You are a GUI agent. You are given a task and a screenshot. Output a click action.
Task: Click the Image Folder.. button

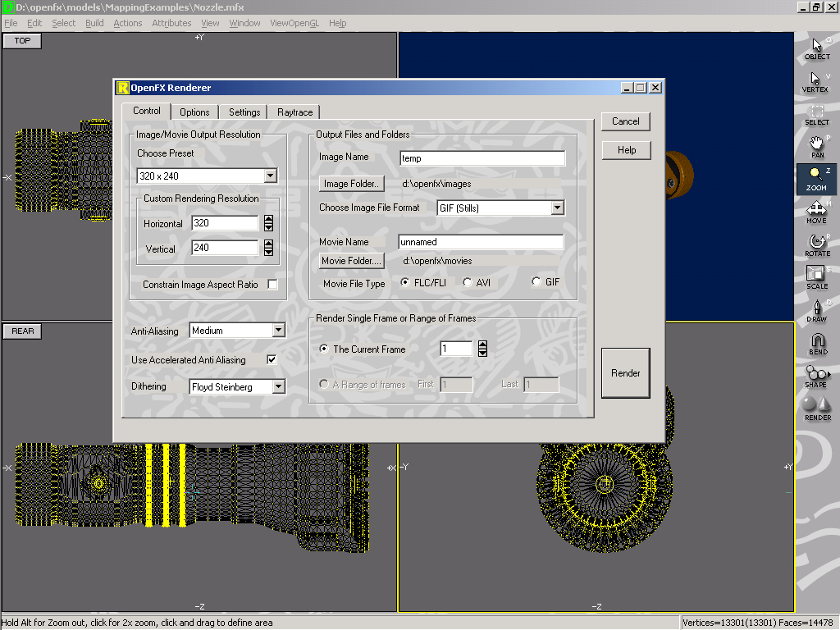tap(351, 184)
